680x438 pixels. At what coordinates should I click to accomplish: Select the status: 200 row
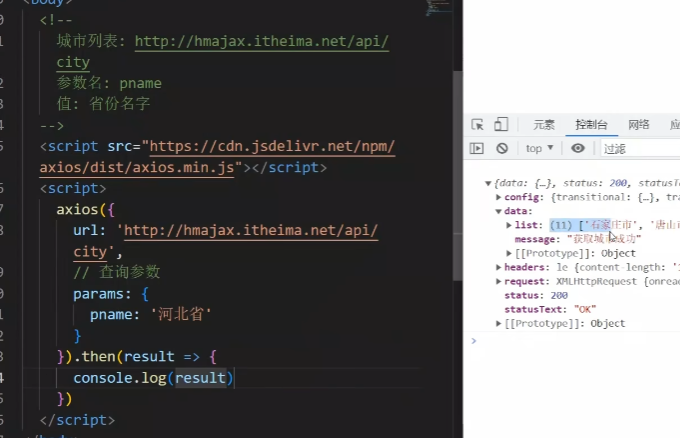[x=536, y=295]
